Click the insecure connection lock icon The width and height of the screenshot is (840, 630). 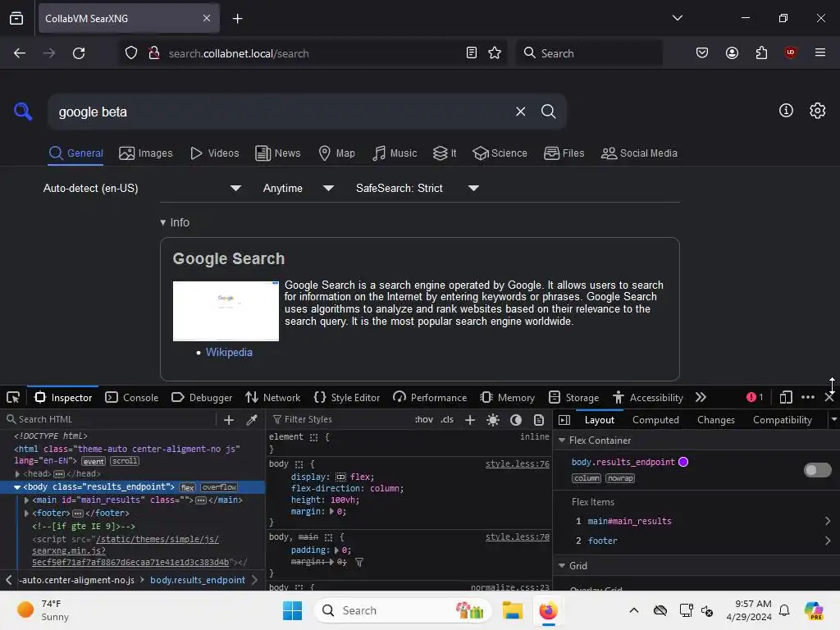(153, 53)
